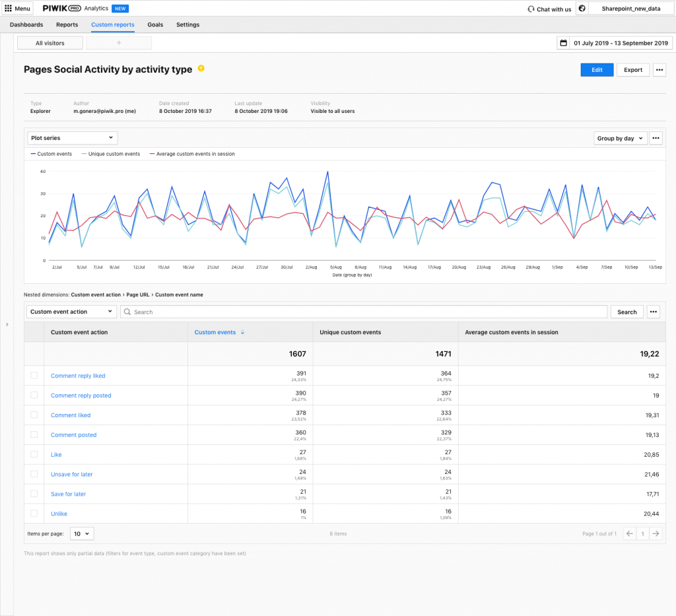Open the Plot series dropdown
Screen dimensions: 676x616
tap(71, 138)
